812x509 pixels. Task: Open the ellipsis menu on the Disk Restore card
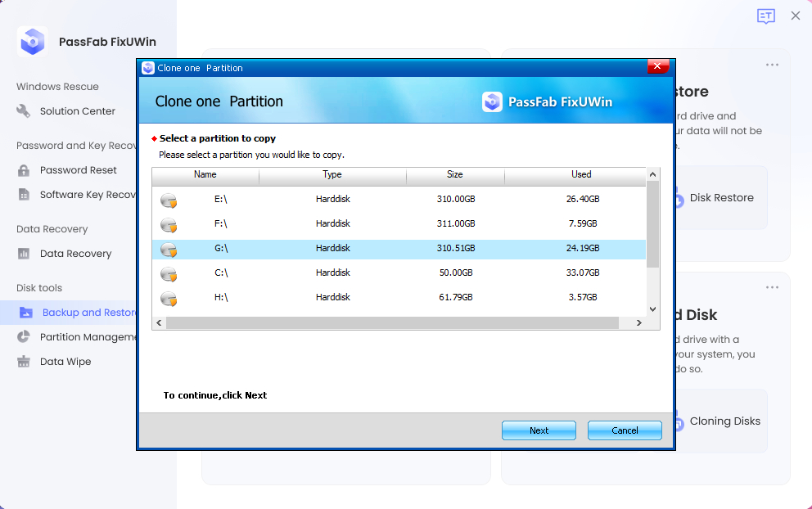pos(772,65)
